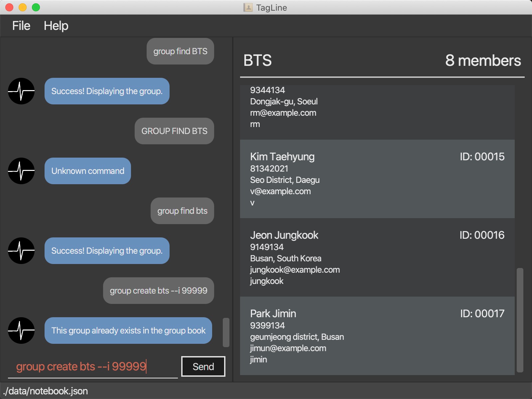Click the '8 members' count label
This screenshot has height=399, width=532.
click(x=483, y=61)
